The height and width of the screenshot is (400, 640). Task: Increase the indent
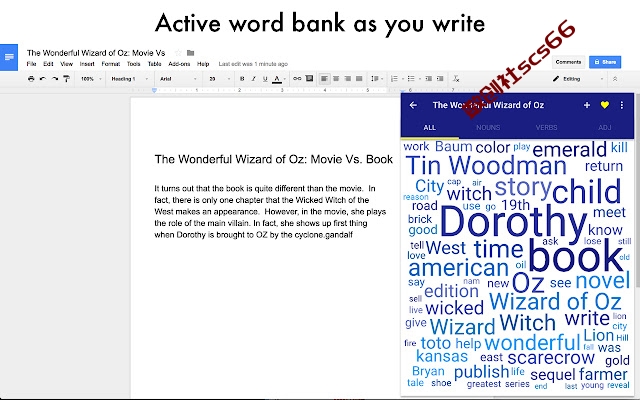pos(440,79)
